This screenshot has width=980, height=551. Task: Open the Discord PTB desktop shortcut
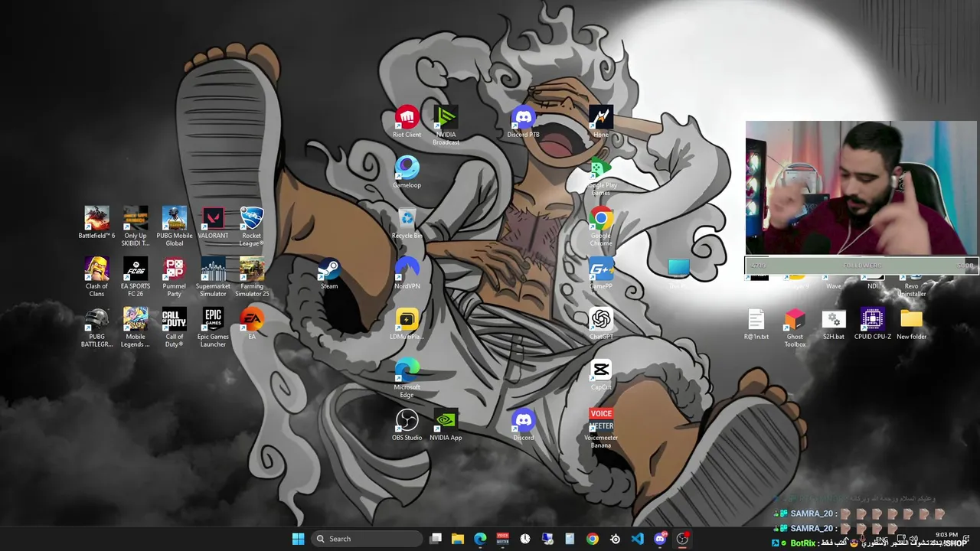[524, 122]
